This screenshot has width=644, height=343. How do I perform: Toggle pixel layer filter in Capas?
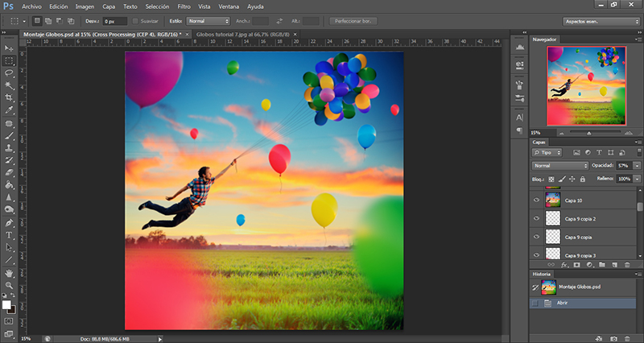tap(576, 152)
